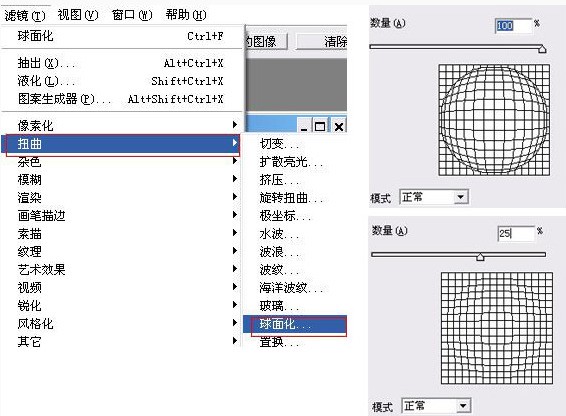Select 海洋波纹... filter

coord(295,287)
